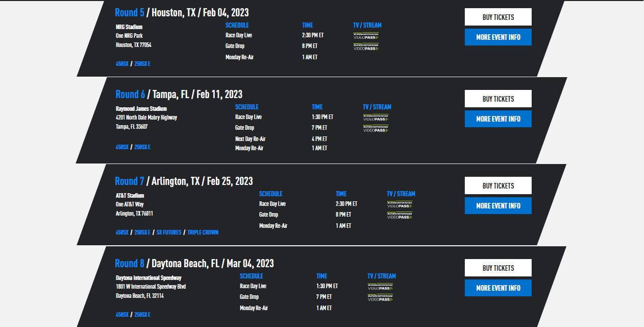Open More Event Info for Tampa round
Image resolution: width=644 pixels, height=327 pixels.
[498, 119]
